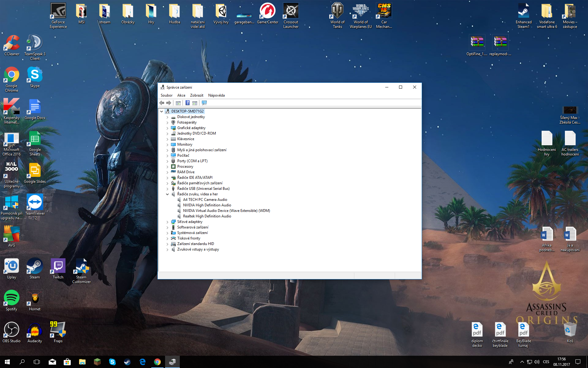The width and height of the screenshot is (588, 368).
Task: Select the RAM Drive row
Action: pos(186,172)
